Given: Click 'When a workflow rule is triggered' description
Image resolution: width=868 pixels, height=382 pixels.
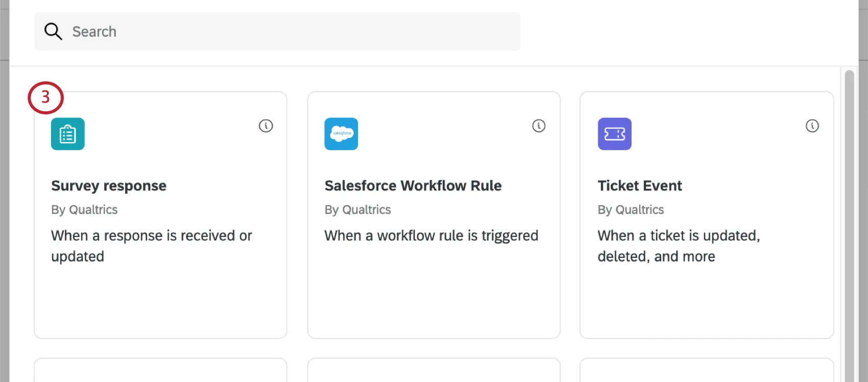Looking at the screenshot, I should 431,235.
